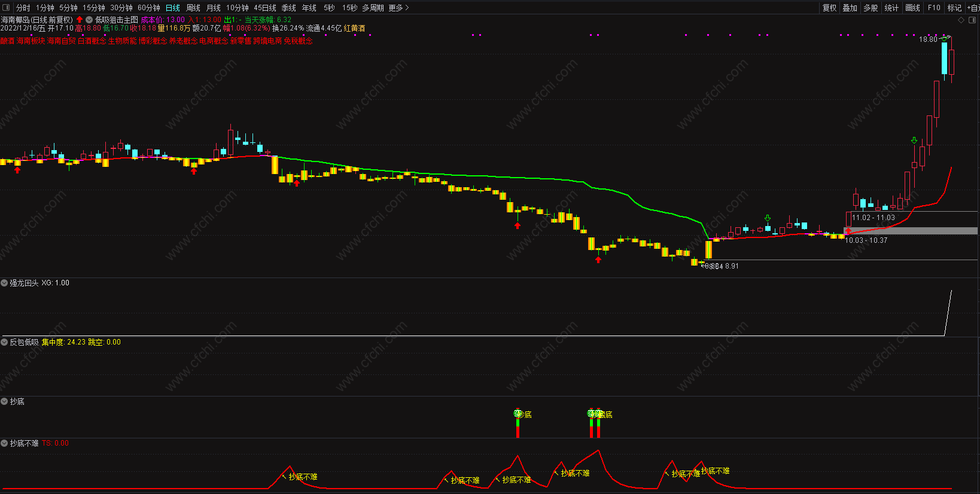Click the 博彩概念 concept tag
980x494 pixels.
click(153, 41)
